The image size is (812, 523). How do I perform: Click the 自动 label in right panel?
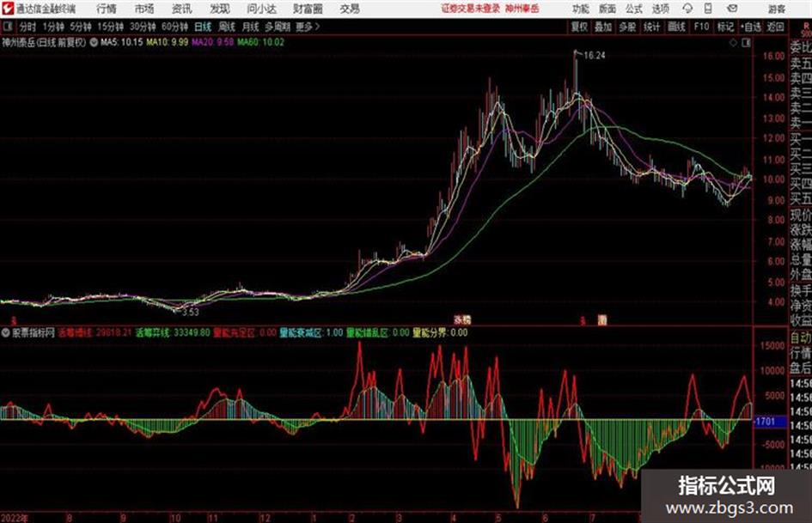click(801, 338)
